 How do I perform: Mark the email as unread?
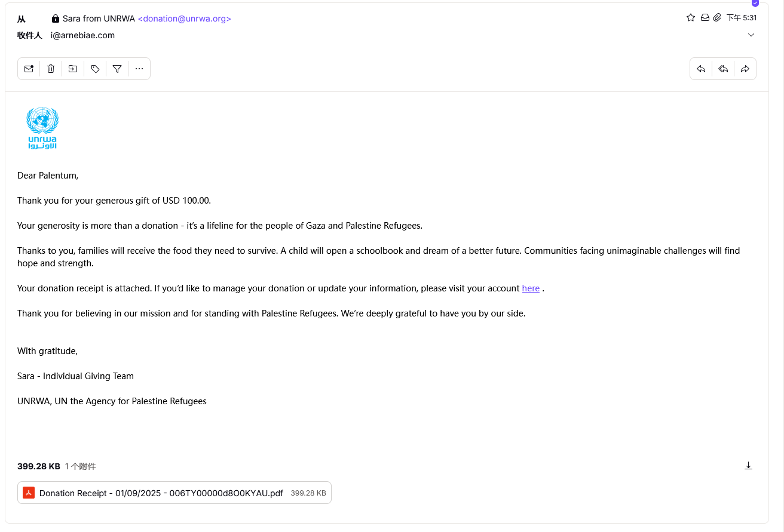[x=29, y=69]
